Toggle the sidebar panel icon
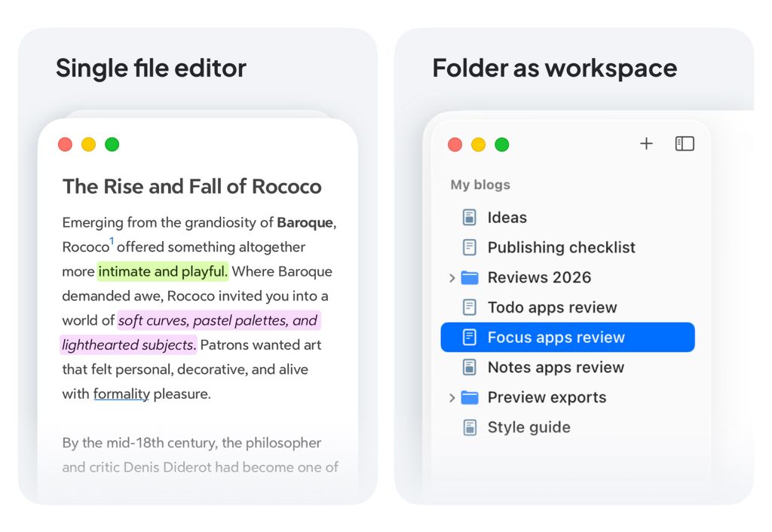The image size is (772, 532). click(x=685, y=144)
